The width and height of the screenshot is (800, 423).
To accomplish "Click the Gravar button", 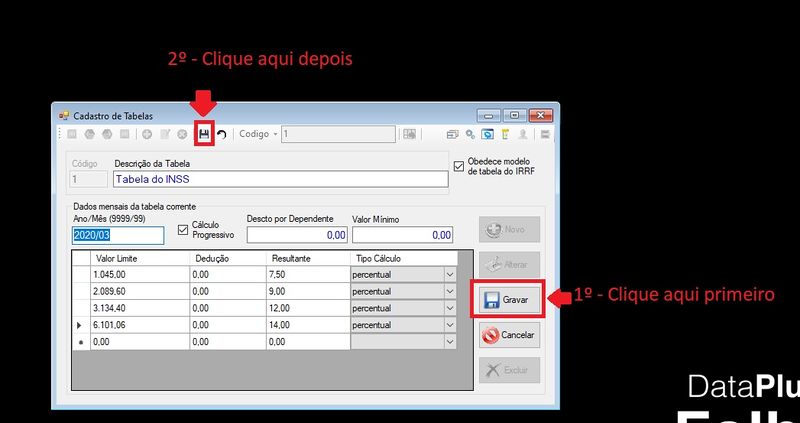I will (509, 300).
